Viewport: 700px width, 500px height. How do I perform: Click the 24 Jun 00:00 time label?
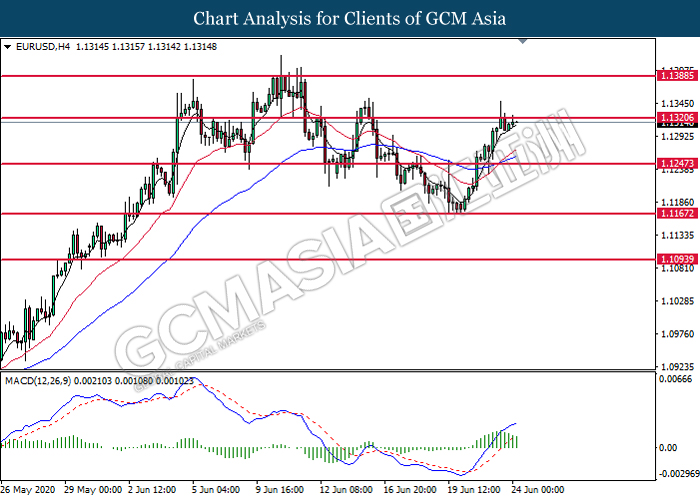538,490
